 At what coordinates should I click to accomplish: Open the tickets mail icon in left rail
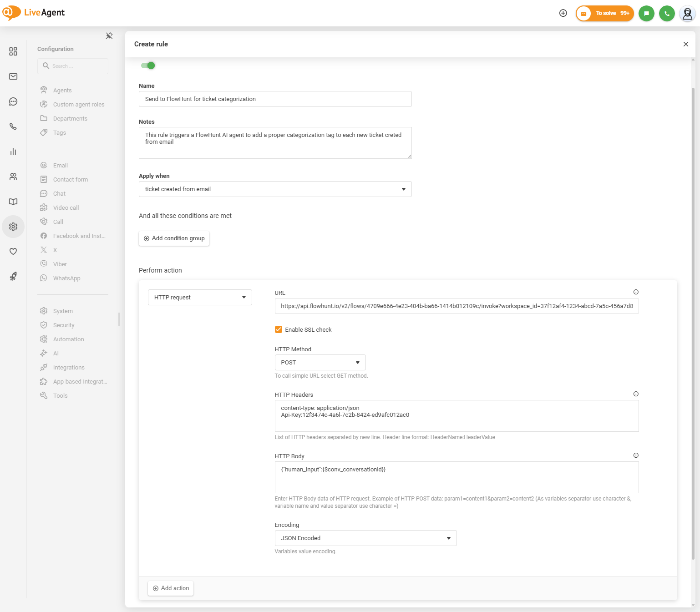pyautogui.click(x=13, y=76)
